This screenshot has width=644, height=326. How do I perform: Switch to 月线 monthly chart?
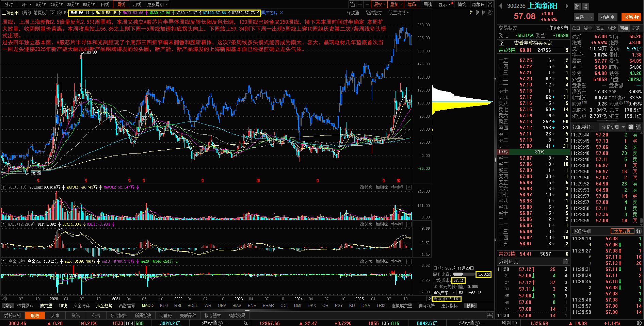pyautogui.click(x=137, y=4)
